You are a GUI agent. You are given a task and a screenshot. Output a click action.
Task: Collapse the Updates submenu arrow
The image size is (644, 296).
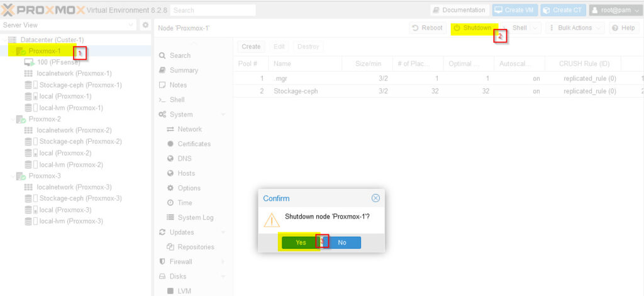tap(223, 232)
